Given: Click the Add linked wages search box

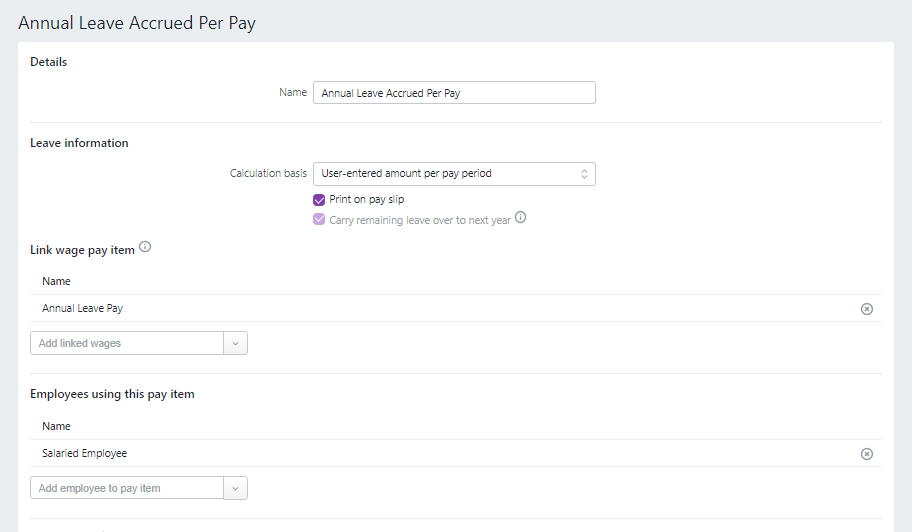Looking at the screenshot, I should click(127, 344).
